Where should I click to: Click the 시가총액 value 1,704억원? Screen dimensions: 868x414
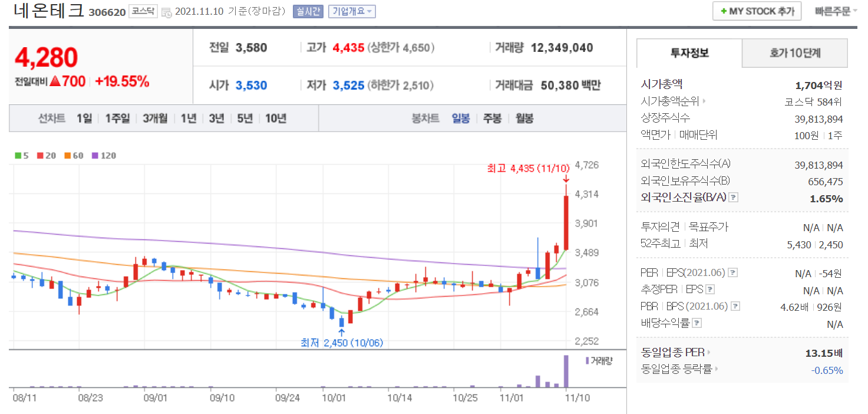pos(819,85)
